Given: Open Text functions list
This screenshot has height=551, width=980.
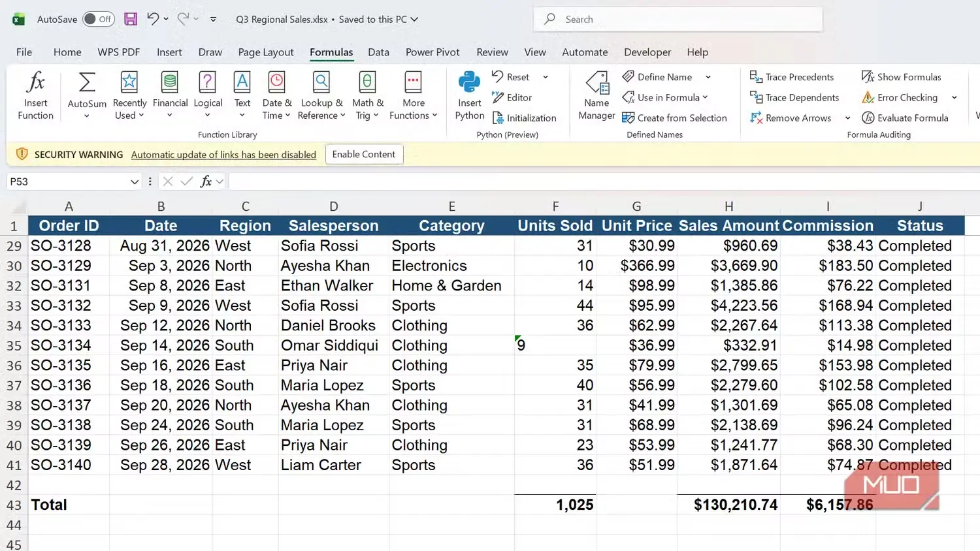Looking at the screenshot, I should tap(242, 96).
